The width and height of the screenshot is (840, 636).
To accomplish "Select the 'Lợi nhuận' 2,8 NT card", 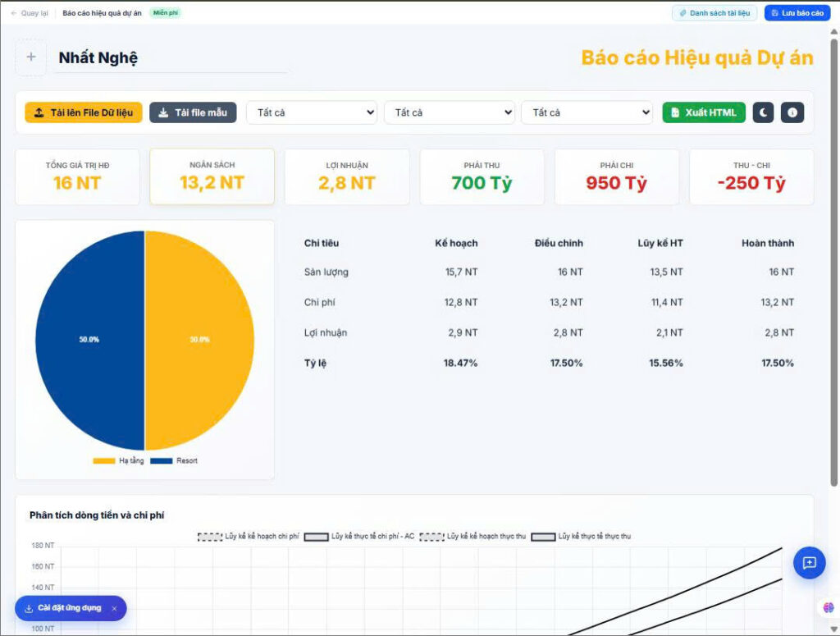I will 347,176.
